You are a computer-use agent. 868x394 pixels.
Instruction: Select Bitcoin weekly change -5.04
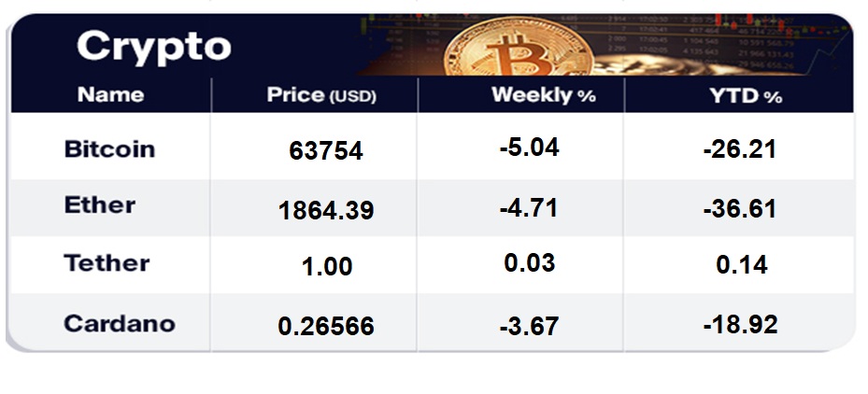529,147
